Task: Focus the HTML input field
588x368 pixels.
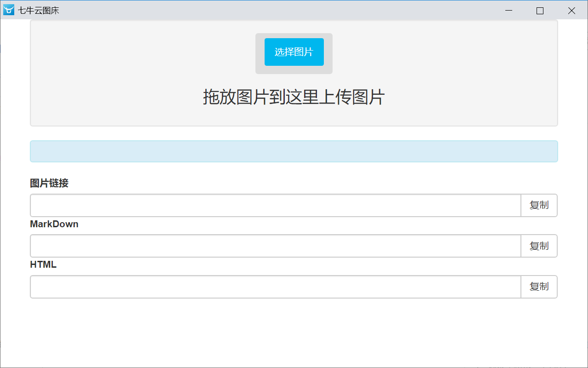Action: (276, 287)
